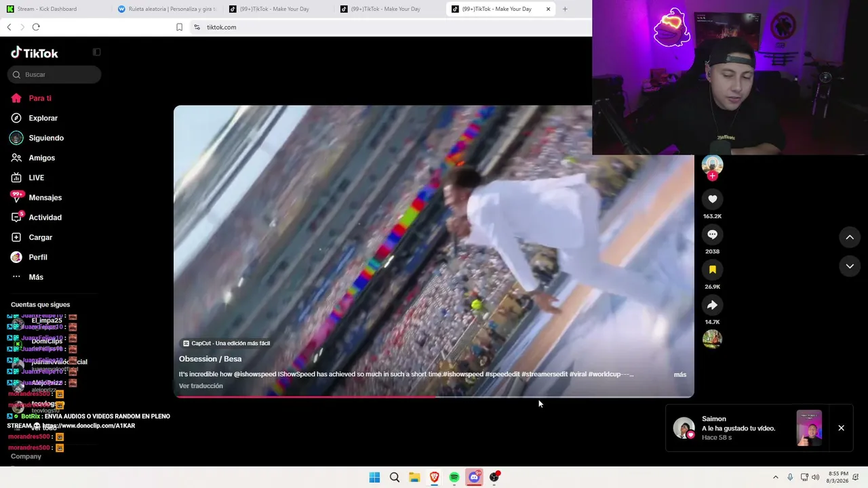Open Windows Search from the taskbar
This screenshot has width=868, height=488.
pos(395,477)
